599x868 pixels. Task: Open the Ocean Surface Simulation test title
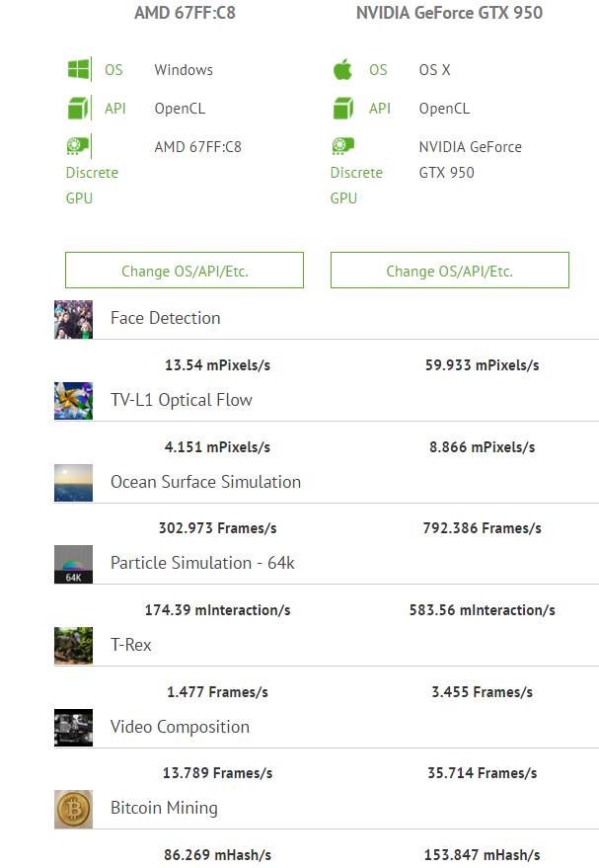point(205,482)
